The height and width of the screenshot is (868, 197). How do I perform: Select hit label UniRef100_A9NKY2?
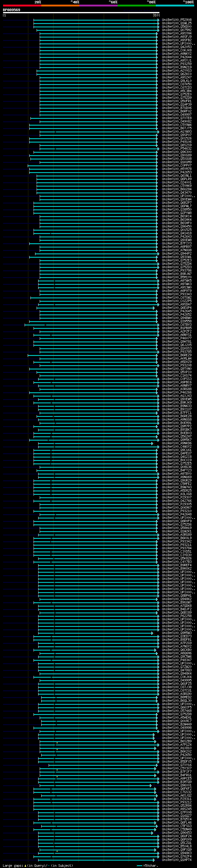tap(177, 54)
